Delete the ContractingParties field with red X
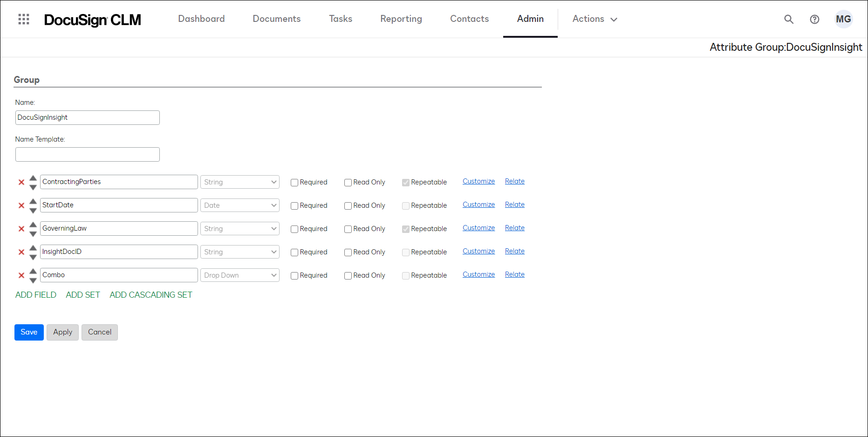Screen dimensions: 868x437 click(21, 182)
